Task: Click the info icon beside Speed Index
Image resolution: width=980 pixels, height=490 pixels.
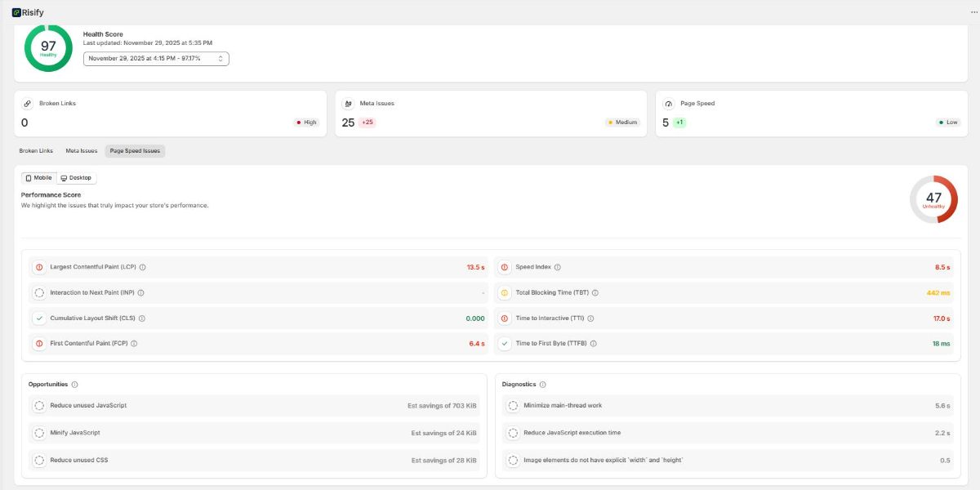Action: coord(557,267)
